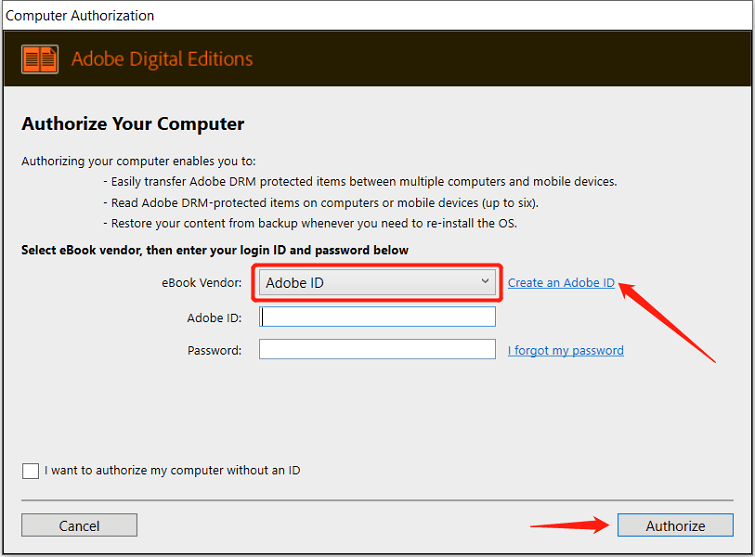Click the 'I want to authorize my computer without an ID' label
This screenshot has height=557, width=755.
pyautogui.click(x=172, y=470)
